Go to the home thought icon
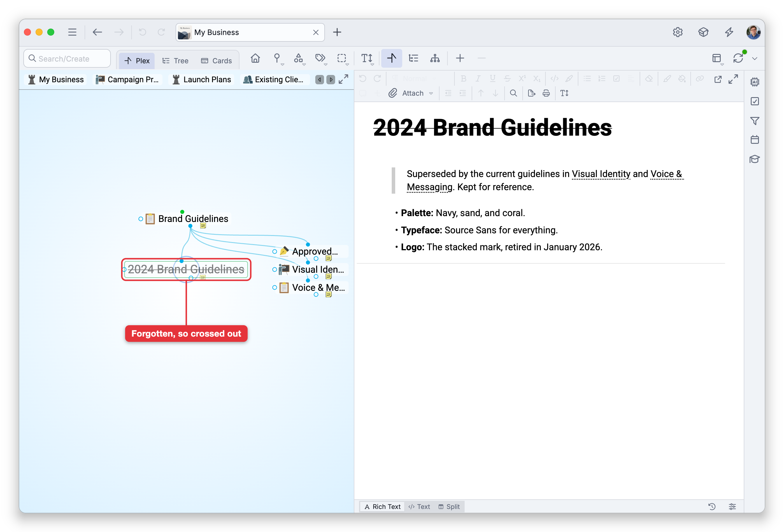Image resolution: width=784 pixels, height=532 pixels. (256, 58)
